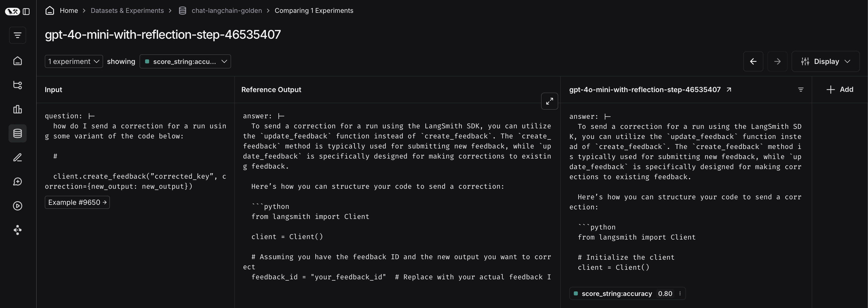Expand the Reference Output cell view
The height and width of the screenshot is (308, 868).
[x=549, y=101]
